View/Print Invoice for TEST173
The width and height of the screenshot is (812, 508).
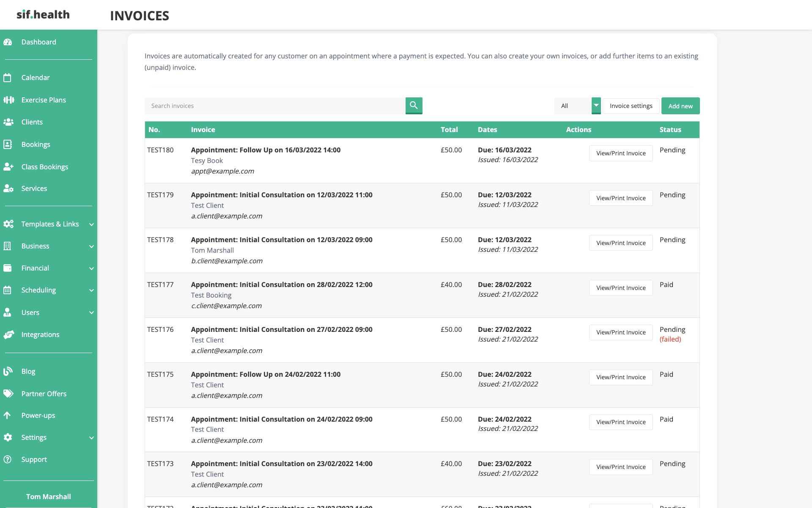click(621, 467)
